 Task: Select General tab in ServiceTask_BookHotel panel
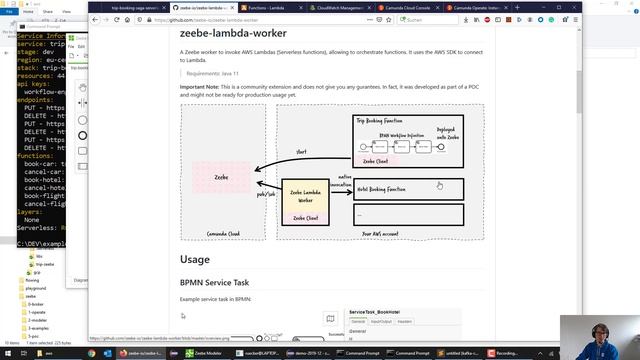pyautogui.click(x=358, y=322)
